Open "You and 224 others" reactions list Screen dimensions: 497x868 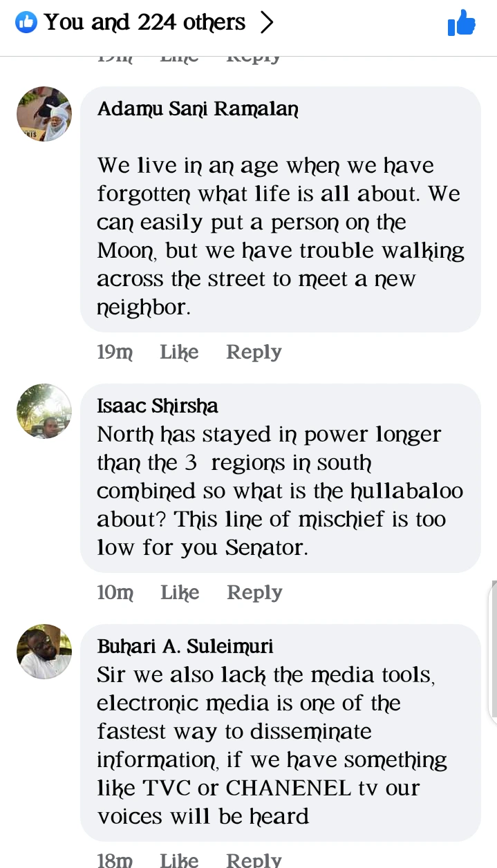click(144, 23)
